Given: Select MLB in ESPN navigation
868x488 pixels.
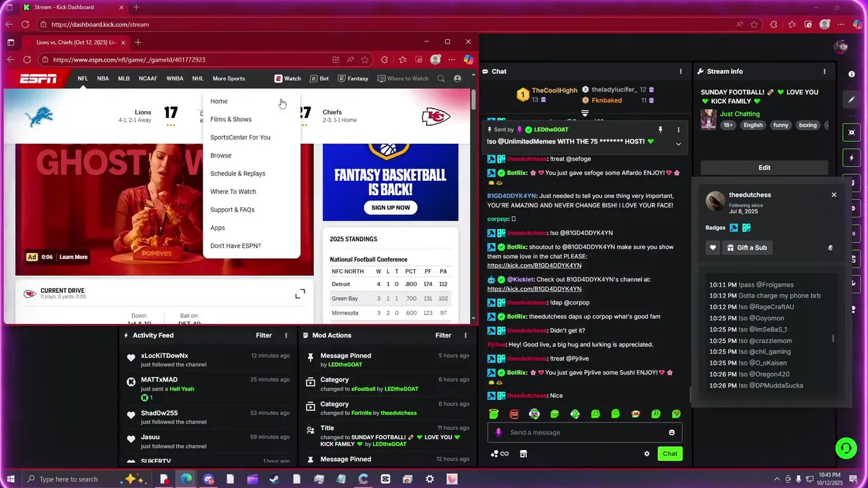Looking at the screenshot, I should [x=123, y=79].
